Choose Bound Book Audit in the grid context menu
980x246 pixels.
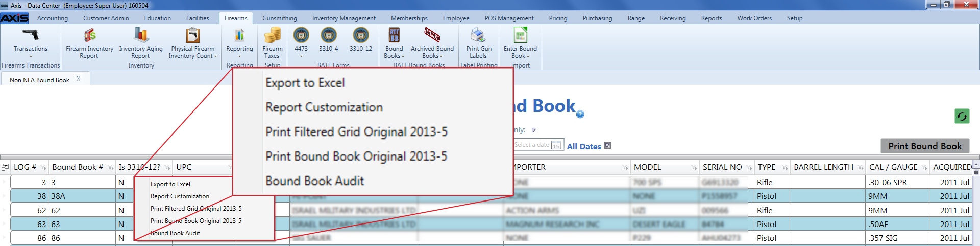[x=175, y=233]
